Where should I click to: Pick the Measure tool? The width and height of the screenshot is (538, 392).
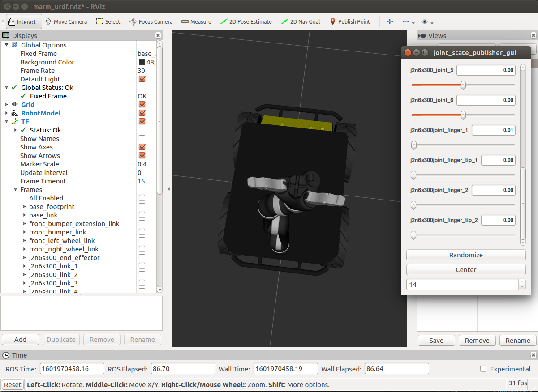tap(196, 21)
